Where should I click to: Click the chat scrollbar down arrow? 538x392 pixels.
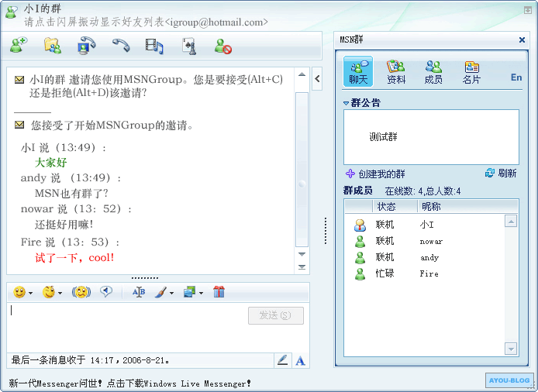click(302, 254)
